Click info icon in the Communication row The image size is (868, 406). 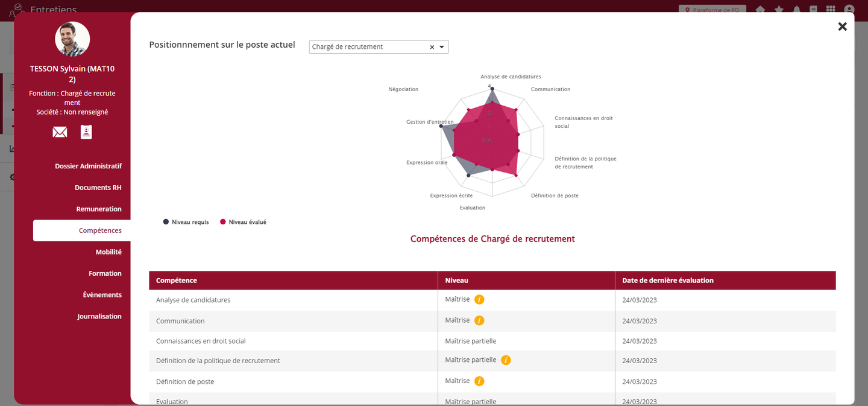coord(479,320)
